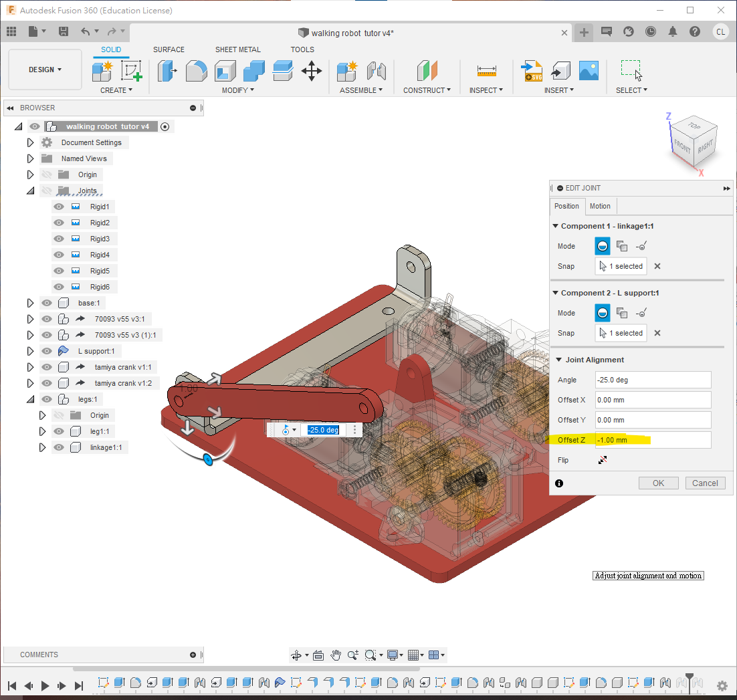Click the Create Sketch icon

coord(132,70)
